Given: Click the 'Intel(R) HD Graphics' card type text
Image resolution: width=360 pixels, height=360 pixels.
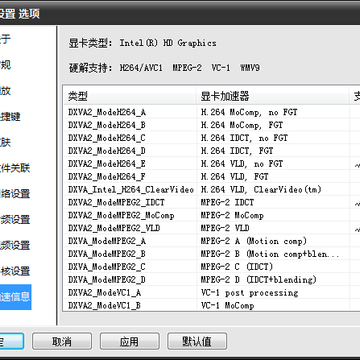Looking at the screenshot, I should (168, 43).
